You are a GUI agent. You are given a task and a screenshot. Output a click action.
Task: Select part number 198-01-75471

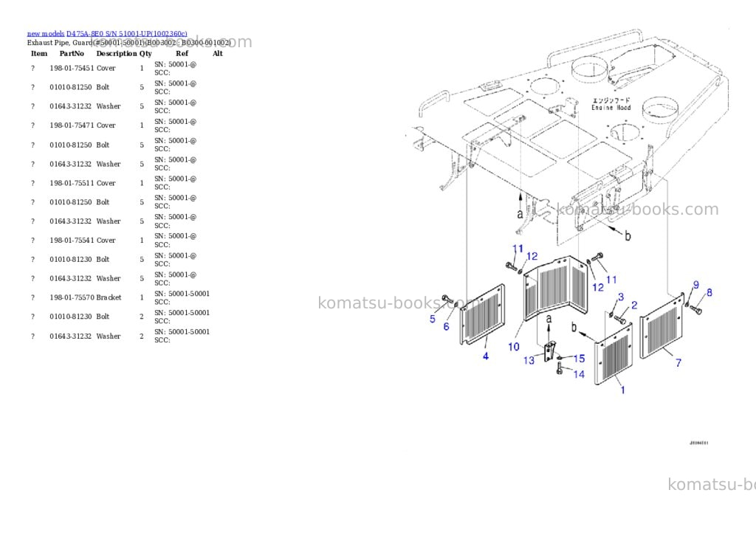(72, 125)
